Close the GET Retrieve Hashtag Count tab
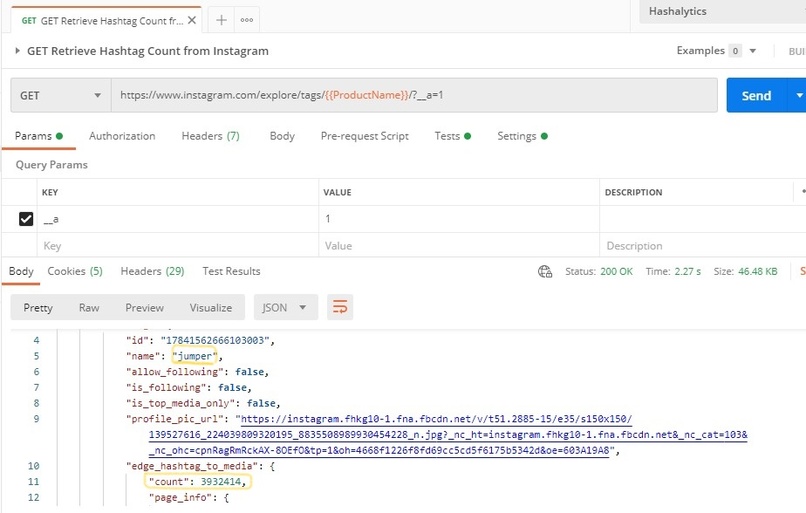 [x=192, y=21]
